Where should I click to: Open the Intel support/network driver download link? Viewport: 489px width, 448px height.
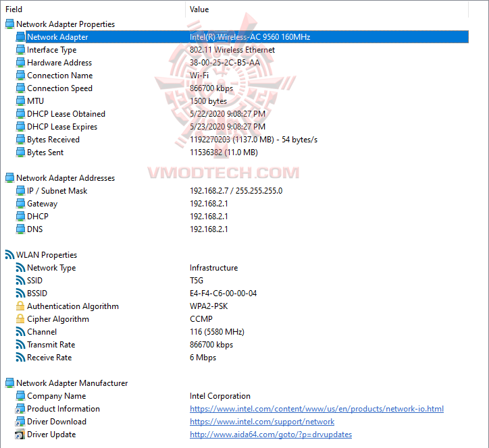click(x=262, y=422)
